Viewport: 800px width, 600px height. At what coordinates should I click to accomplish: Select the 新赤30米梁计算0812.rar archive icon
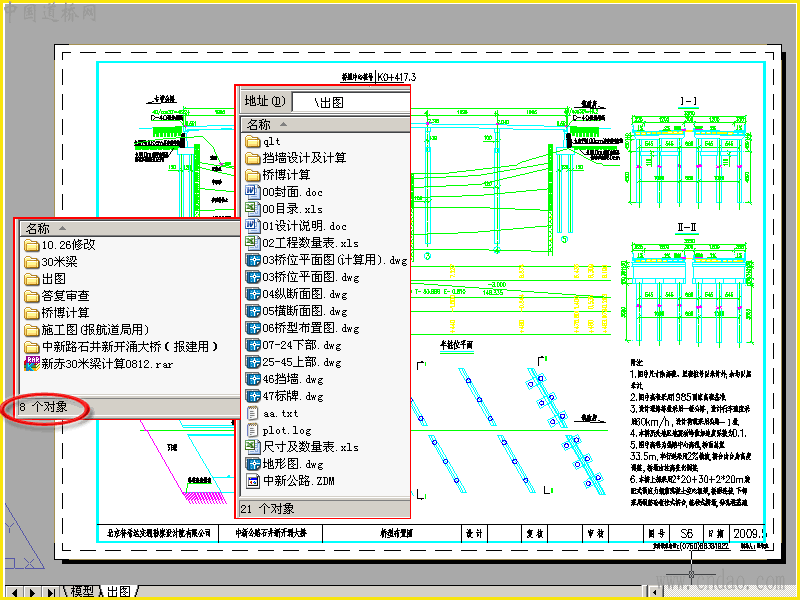pyautogui.click(x=32, y=364)
